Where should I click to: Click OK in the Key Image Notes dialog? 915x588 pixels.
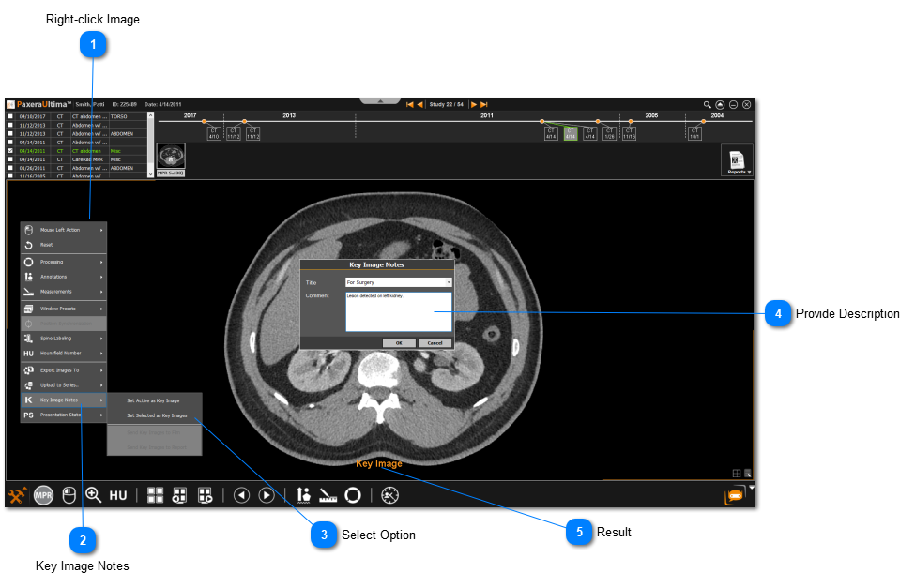pos(398,342)
